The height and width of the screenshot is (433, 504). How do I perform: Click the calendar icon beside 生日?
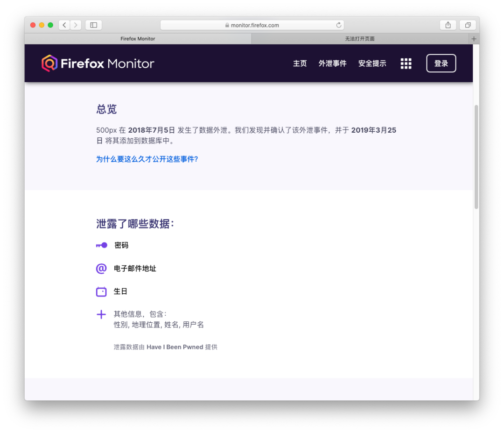(101, 291)
